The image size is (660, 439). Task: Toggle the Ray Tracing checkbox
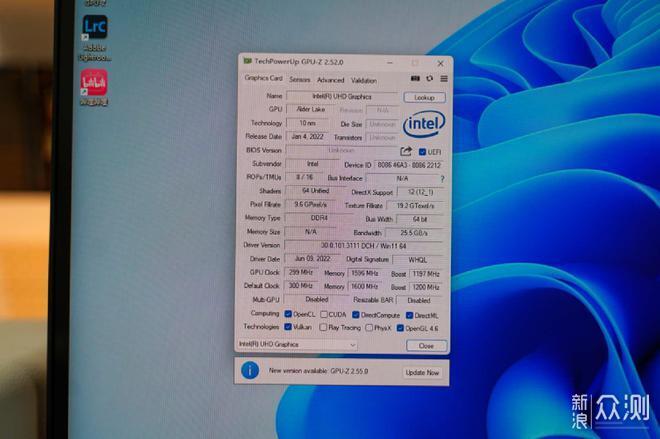click(x=323, y=327)
